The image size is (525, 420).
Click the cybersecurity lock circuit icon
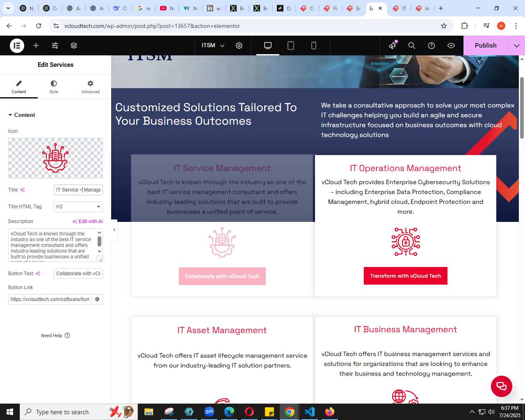coord(406,242)
